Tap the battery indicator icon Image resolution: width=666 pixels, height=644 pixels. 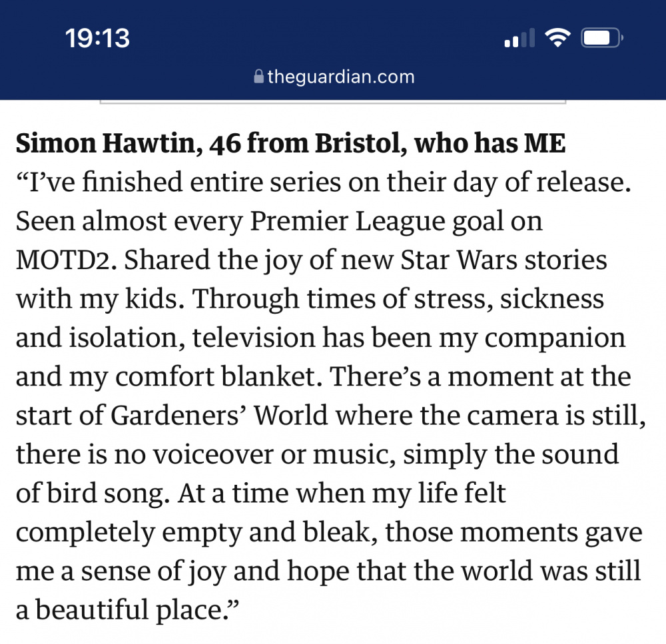(x=602, y=38)
